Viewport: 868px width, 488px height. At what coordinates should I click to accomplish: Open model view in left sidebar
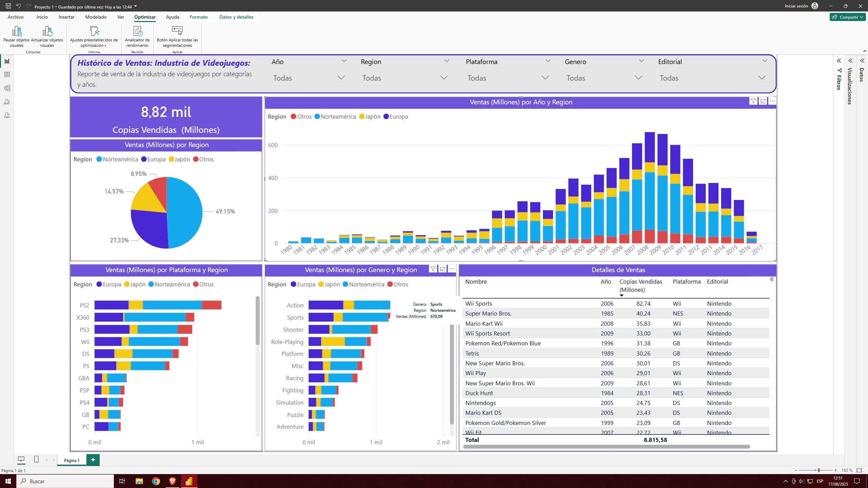pos(7,88)
